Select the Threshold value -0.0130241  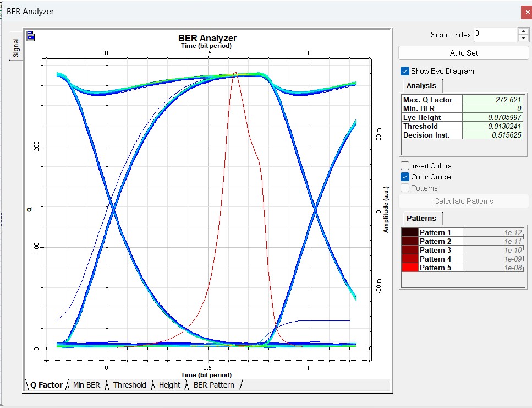click(x=492, y=126)
